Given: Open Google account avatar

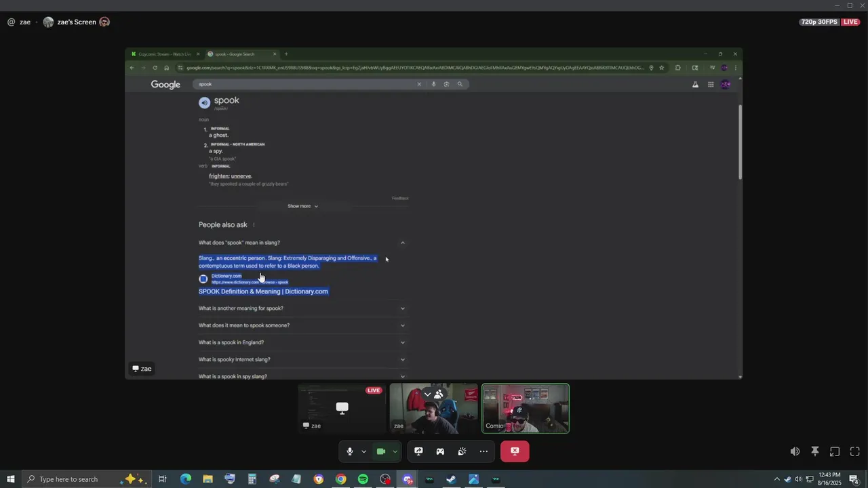Looking at the screenshot, I should tap(726, 85).
